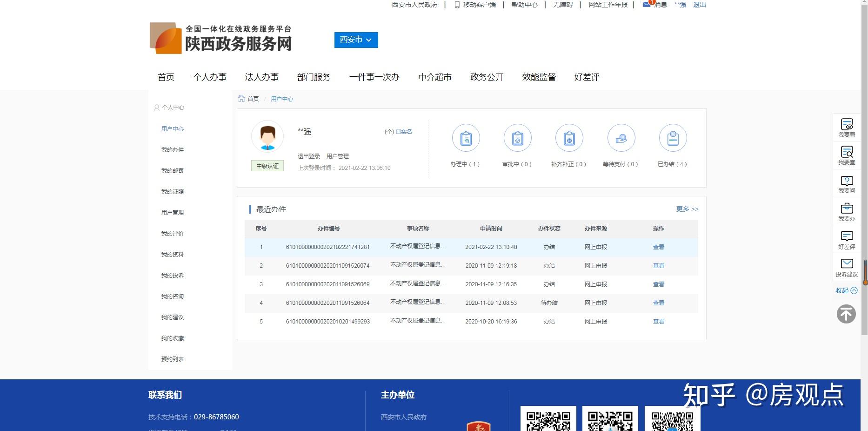Viewport: 868px width, 431px height.
Task: Click 查看 for case ending 1499293
Action: click(659, 322)
